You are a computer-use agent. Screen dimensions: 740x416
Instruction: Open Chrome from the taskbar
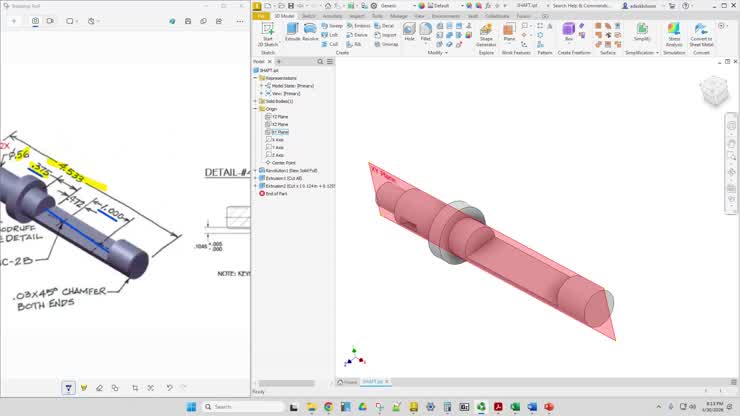(328, 407)
